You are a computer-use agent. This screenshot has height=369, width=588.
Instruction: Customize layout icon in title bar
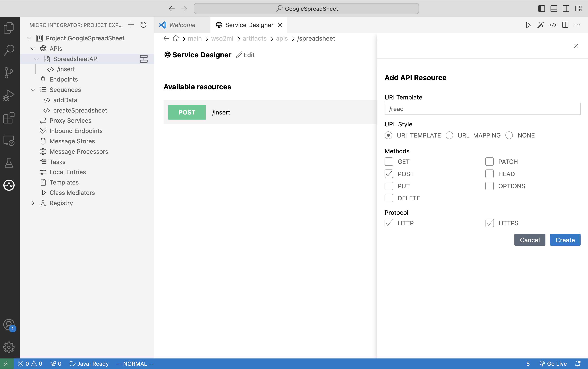click(578, 9)
